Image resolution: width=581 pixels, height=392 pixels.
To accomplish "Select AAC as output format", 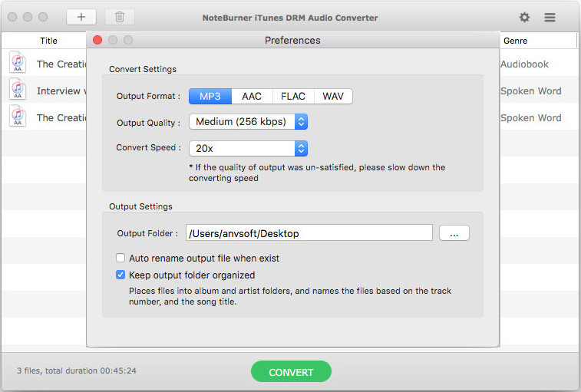I will pyautogui.click(x=252, y=97).
